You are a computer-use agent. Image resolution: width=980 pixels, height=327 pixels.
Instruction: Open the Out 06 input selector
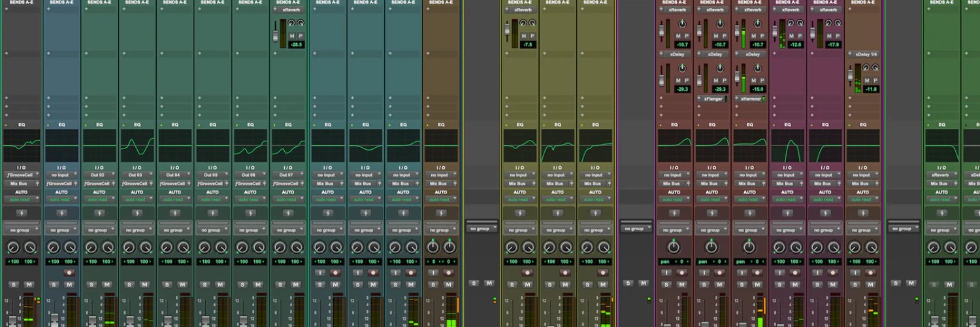[x=251, y=175]
